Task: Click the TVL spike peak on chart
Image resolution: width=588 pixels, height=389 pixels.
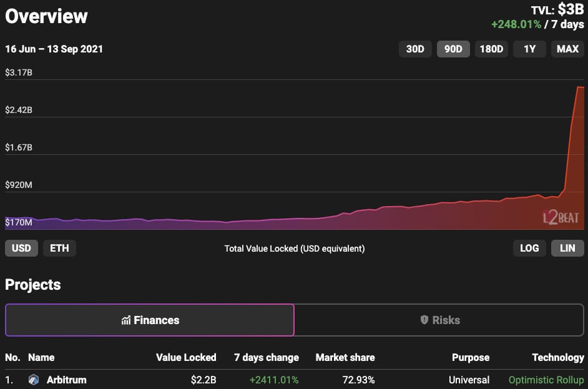Action: pyautogui.click(x=580, y=87)
